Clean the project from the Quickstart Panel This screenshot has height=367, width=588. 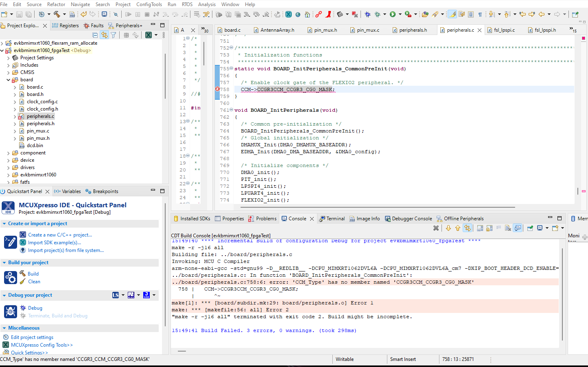pyautogui.click(x=35, y=281)
